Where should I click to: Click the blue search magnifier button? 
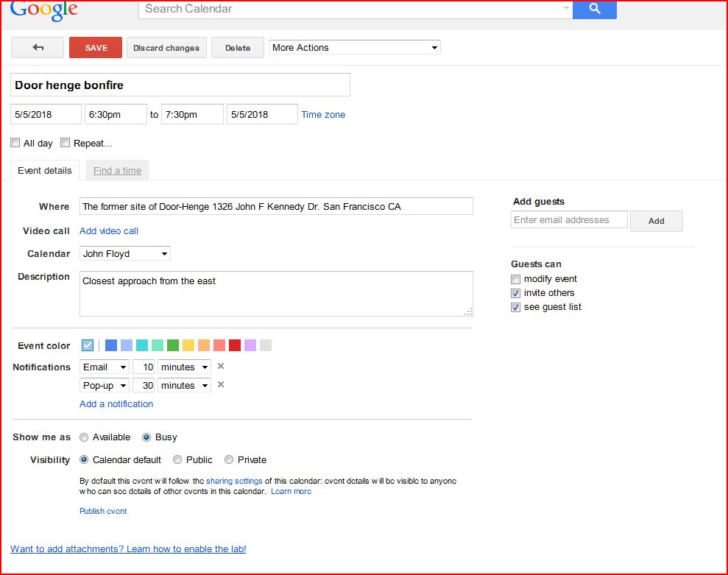tap(594, 9)
